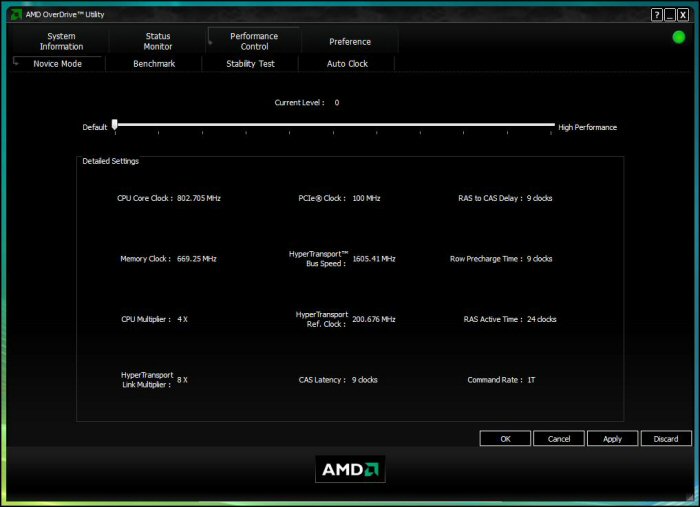The width and height of the screenshot is (700, 507).
Task: Open help with the question mark button
Action: (x=657, y=15)
